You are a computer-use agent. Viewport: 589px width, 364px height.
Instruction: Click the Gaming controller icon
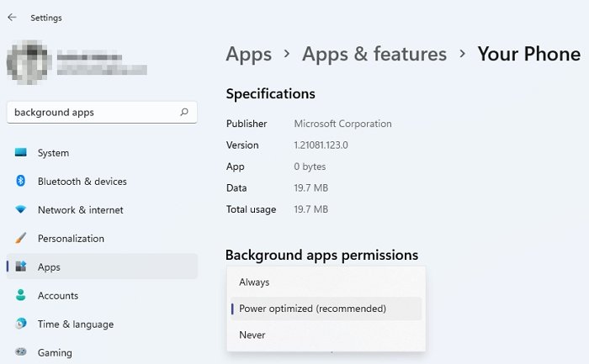click(x=21, y=353)
